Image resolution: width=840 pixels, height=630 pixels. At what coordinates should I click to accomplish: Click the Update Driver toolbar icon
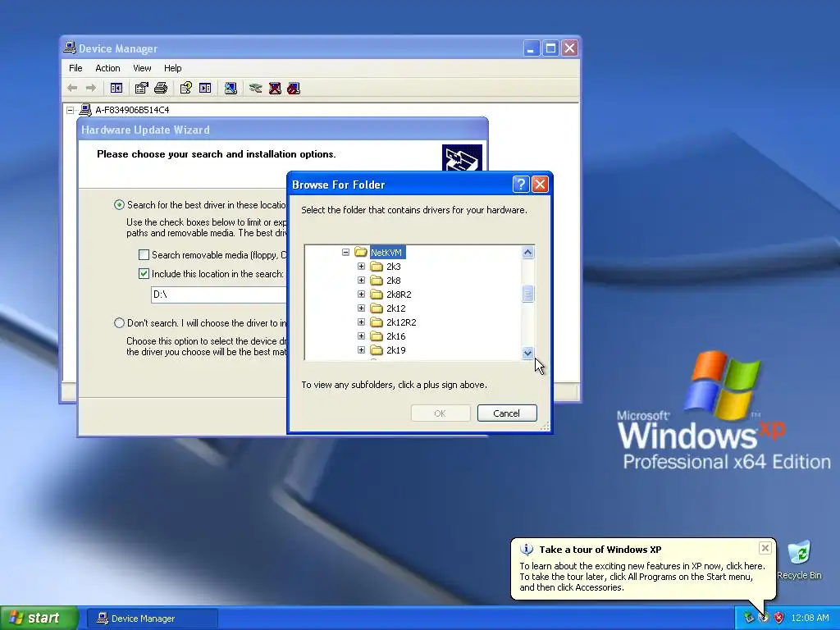256,88
